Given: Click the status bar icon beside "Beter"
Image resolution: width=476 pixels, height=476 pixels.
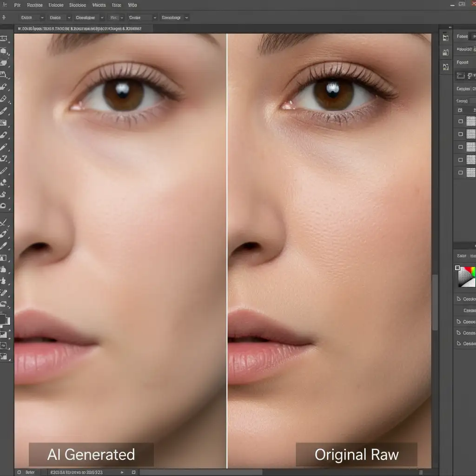Looking at the screenshot, I should [19, 472].
